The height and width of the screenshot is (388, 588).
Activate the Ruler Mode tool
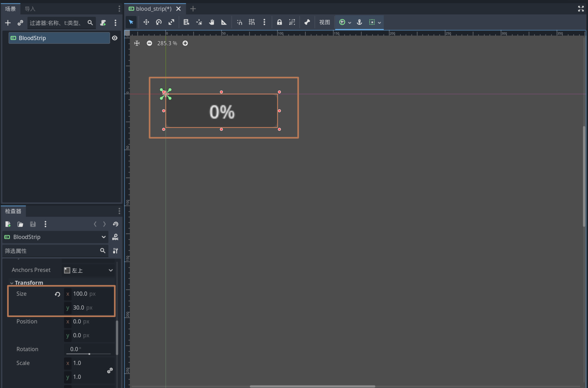pos(224,22)
